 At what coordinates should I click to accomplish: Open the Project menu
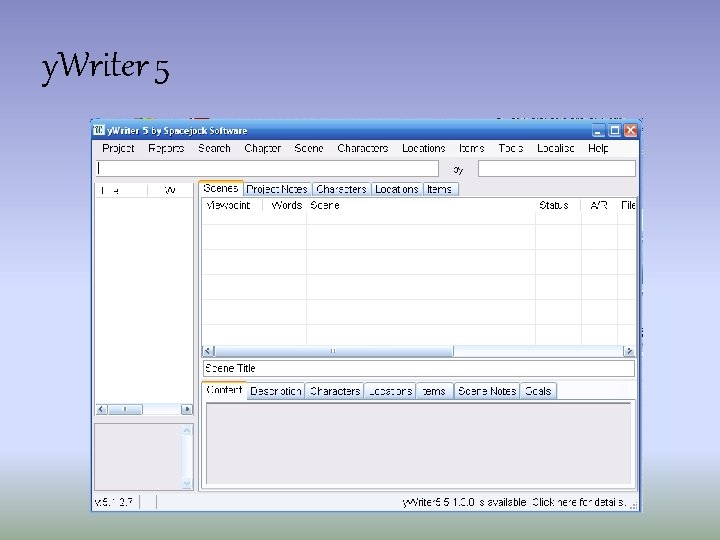click(118, 148)
